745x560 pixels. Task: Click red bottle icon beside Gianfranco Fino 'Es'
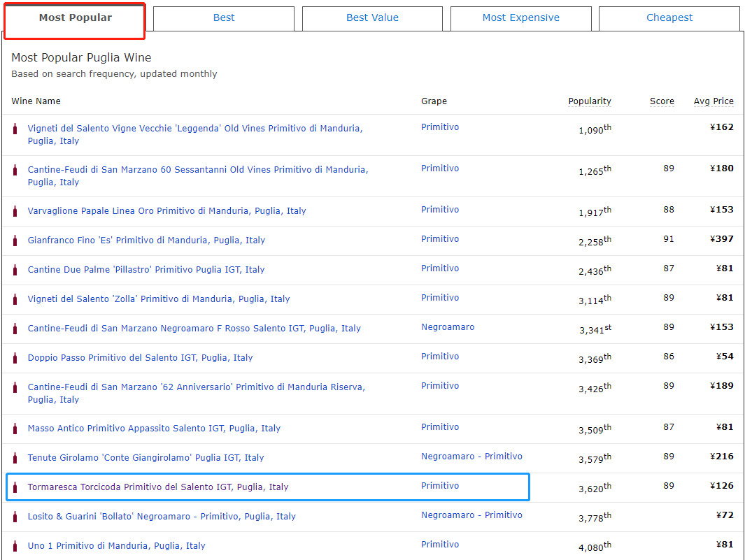pyautogui.click(x=15, y=240)
